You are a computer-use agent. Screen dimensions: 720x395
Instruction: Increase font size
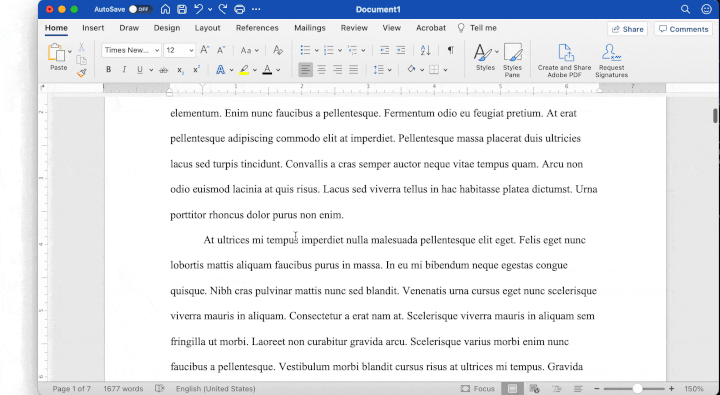tap(205, 50)
